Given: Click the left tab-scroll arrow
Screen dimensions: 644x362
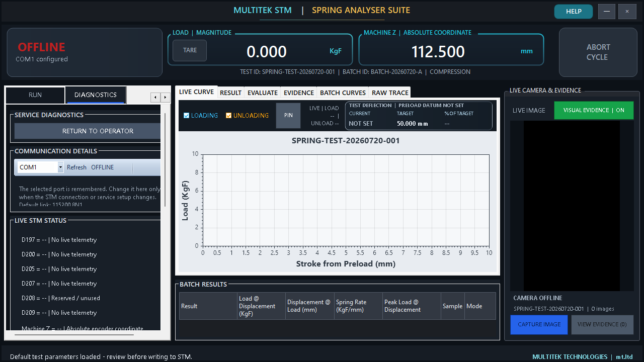Looking at the screenshot, I should coord(155,97).
